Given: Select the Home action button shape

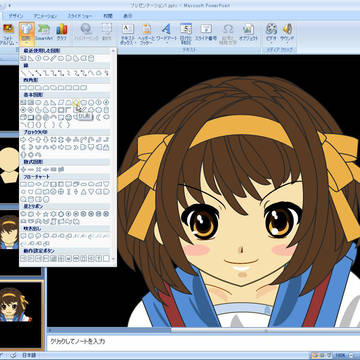Looking at the screenshot, I should (x=53, y=258).
